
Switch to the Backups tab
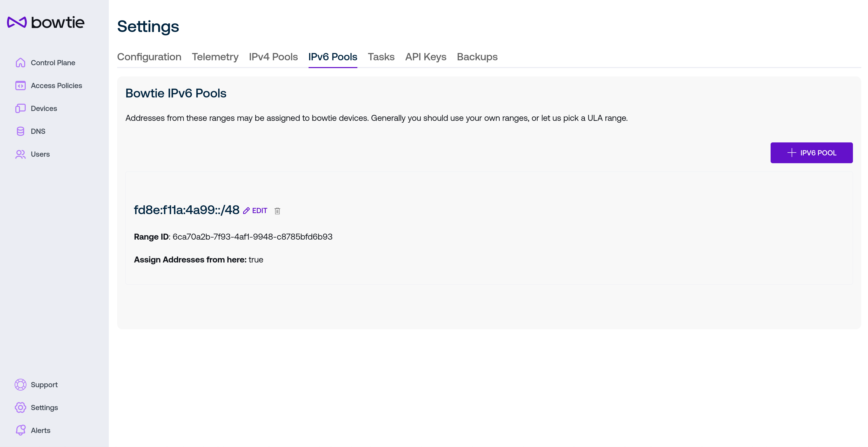point(477,57)
